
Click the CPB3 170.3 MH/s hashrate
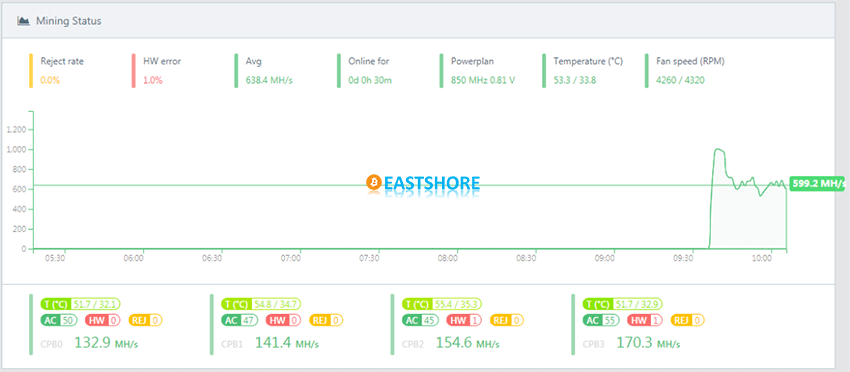649,342
